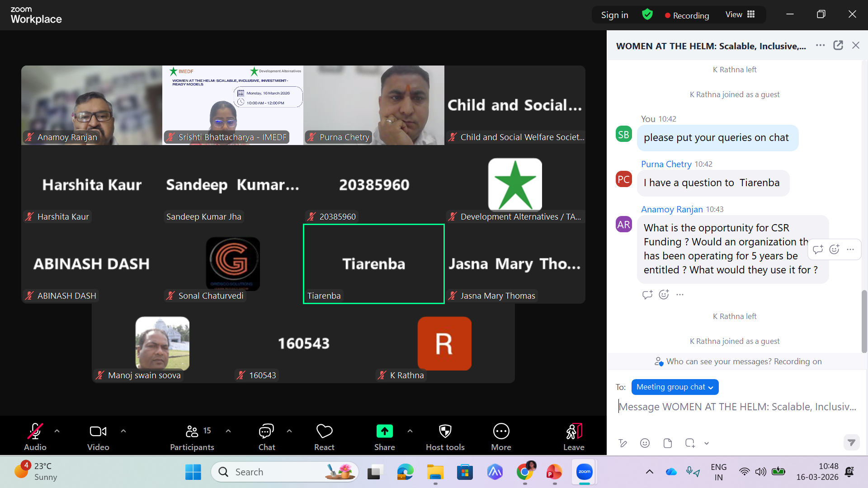Expand audio settings arrow
This screenshot has width=868, height=488.
(x=57, y=431)
